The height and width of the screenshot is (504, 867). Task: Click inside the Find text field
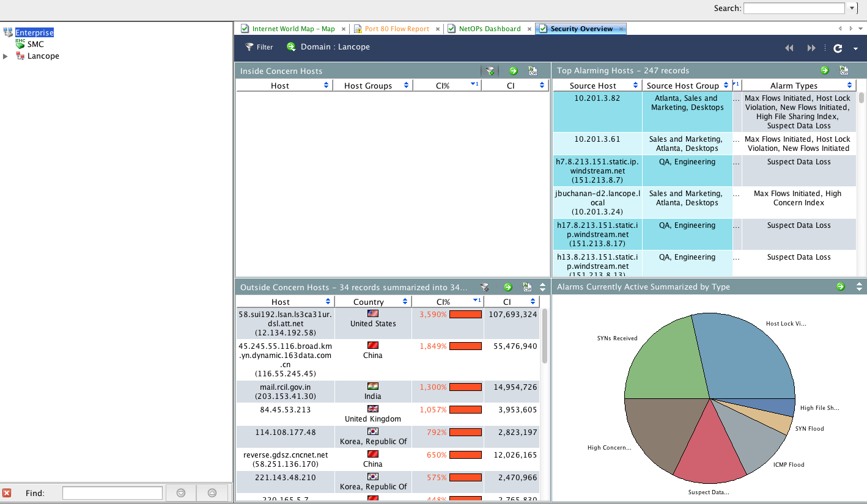click(112, 493)
